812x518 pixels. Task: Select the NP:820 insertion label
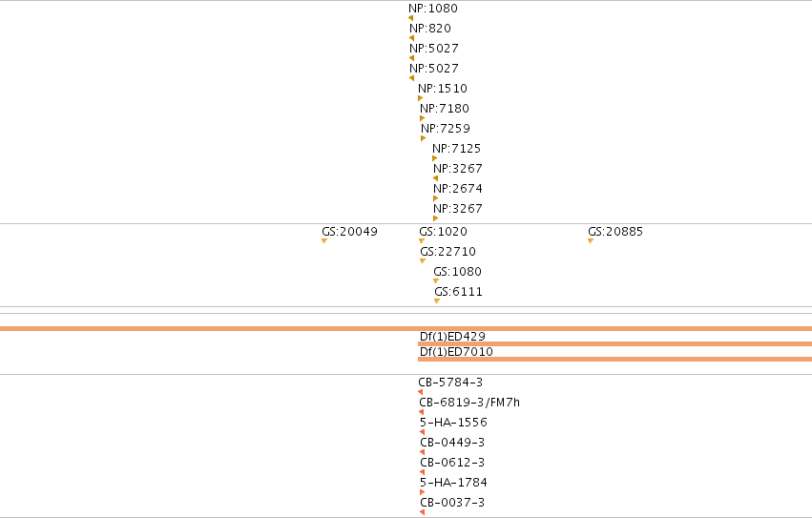coord(429,29)
